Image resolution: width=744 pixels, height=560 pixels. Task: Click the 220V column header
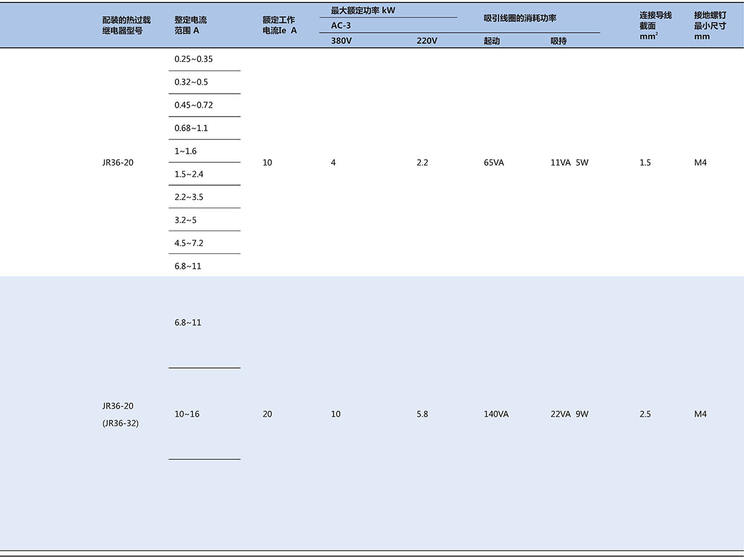tap(427, 41)
